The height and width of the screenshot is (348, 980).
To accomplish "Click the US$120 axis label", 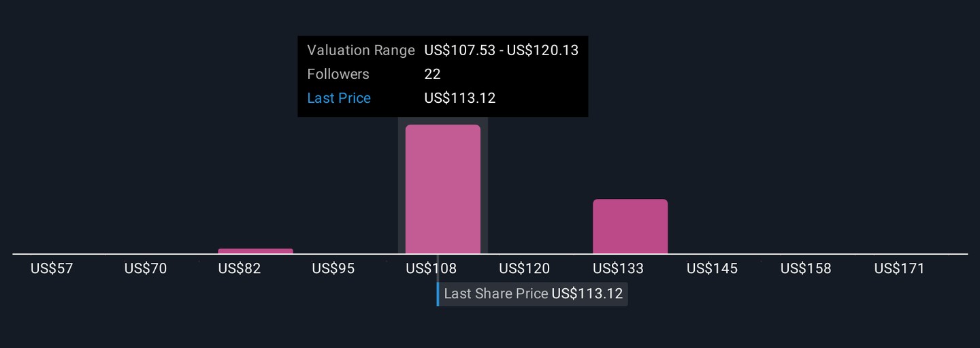I will (x=525, y=268).
